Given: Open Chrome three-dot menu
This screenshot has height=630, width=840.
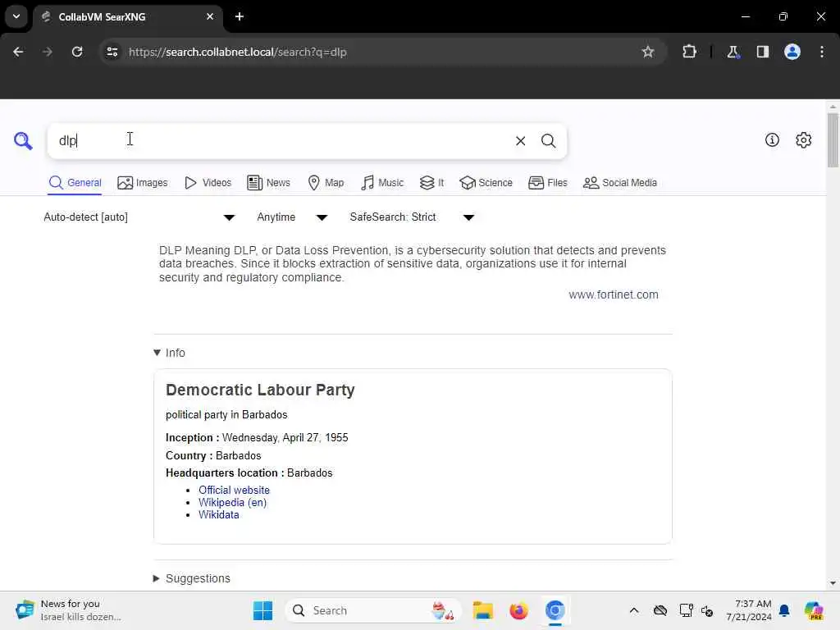Looking at the screenshot, I should [822, 52].
